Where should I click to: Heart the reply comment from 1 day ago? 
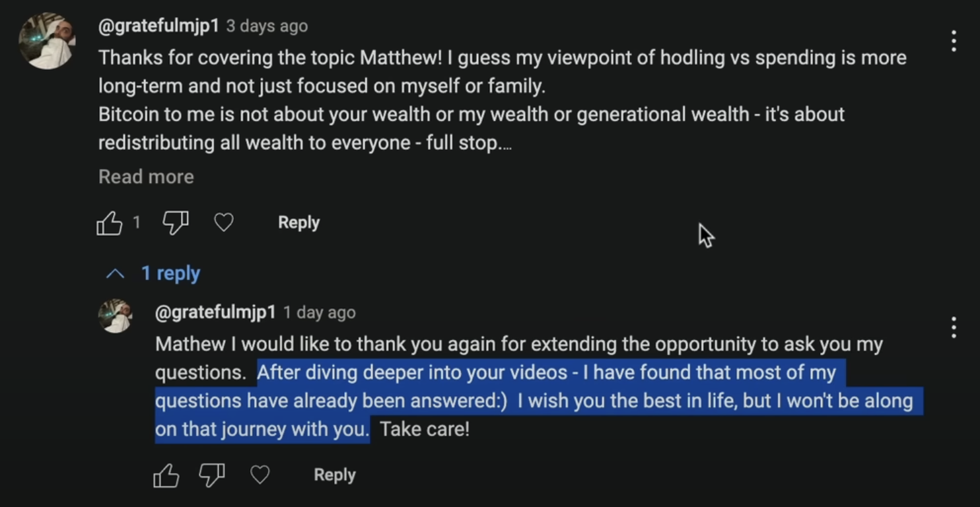pyautogui.click(x=260, y=475)
